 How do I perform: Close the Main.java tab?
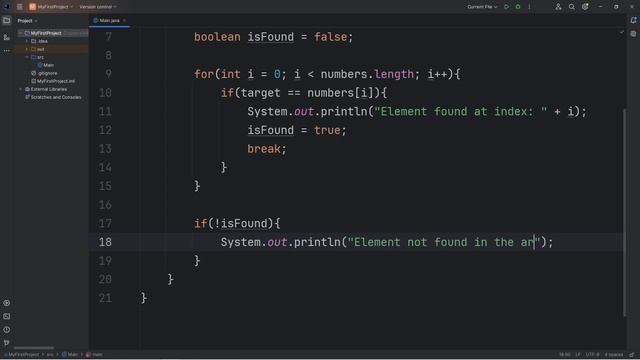click(124, 20)
